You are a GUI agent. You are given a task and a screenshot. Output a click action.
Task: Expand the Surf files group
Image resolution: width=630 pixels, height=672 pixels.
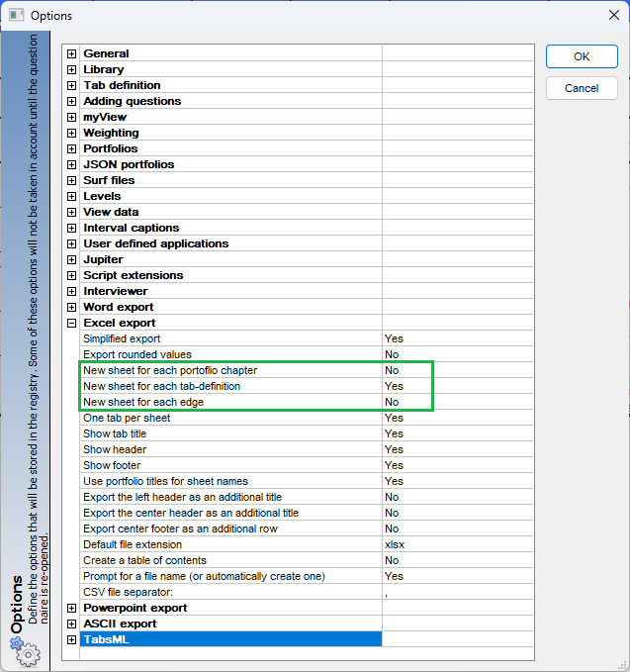[71, 180]
